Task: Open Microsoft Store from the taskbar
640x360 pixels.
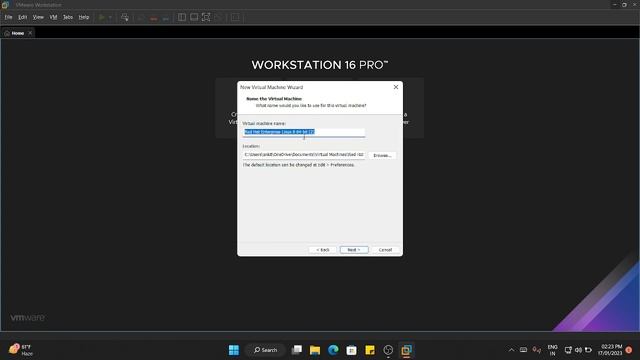Action: point(351,350)
